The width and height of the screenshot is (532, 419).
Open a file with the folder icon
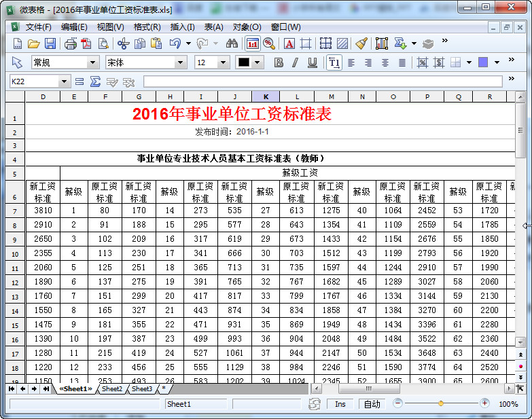click(33, 43)
